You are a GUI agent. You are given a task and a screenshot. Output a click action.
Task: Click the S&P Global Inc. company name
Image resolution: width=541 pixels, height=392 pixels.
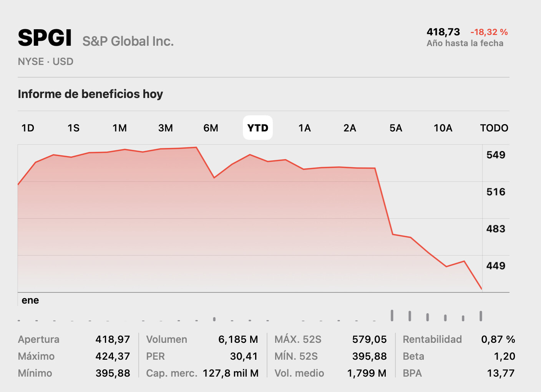coord(128,41)
